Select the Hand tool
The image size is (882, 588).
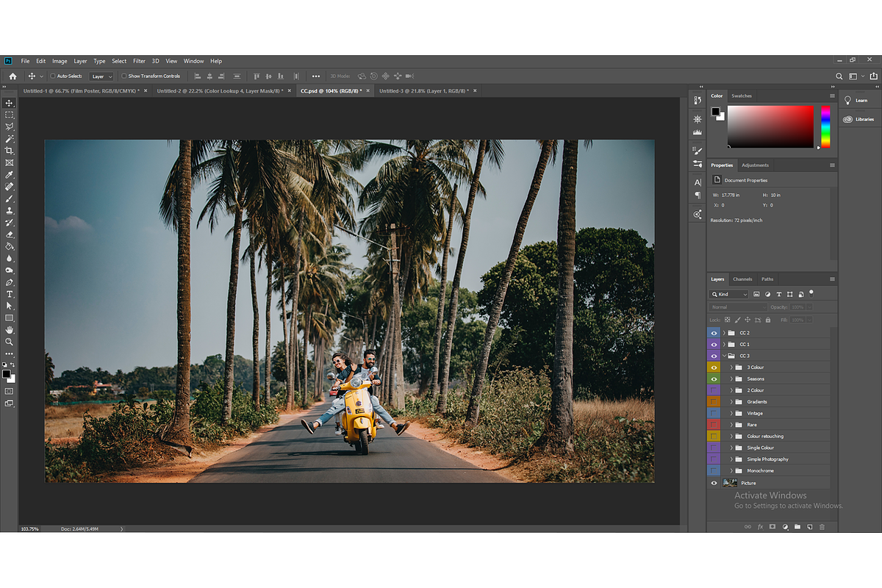(10, 330)
